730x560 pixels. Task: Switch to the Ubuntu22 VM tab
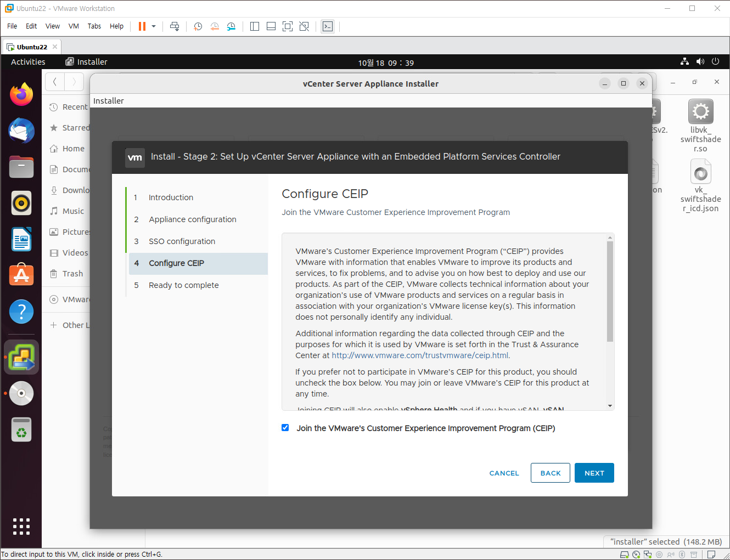[32, 47]
